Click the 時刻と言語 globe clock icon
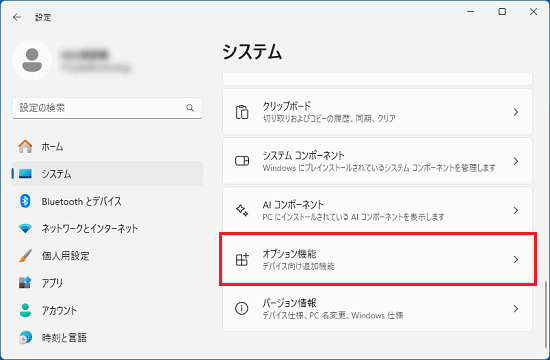This screenshot has height=360, width=550. click(x=25, y=337)
